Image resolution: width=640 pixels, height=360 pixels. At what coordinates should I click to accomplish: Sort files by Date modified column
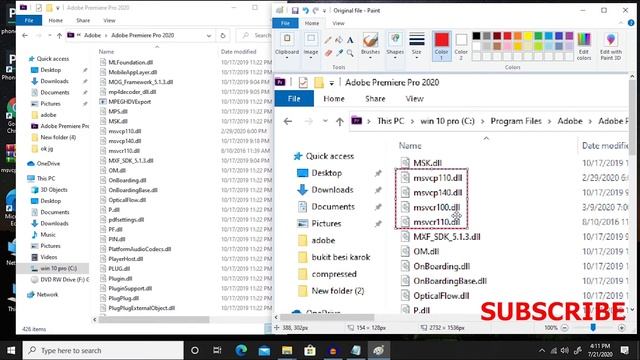coord(238,51)
